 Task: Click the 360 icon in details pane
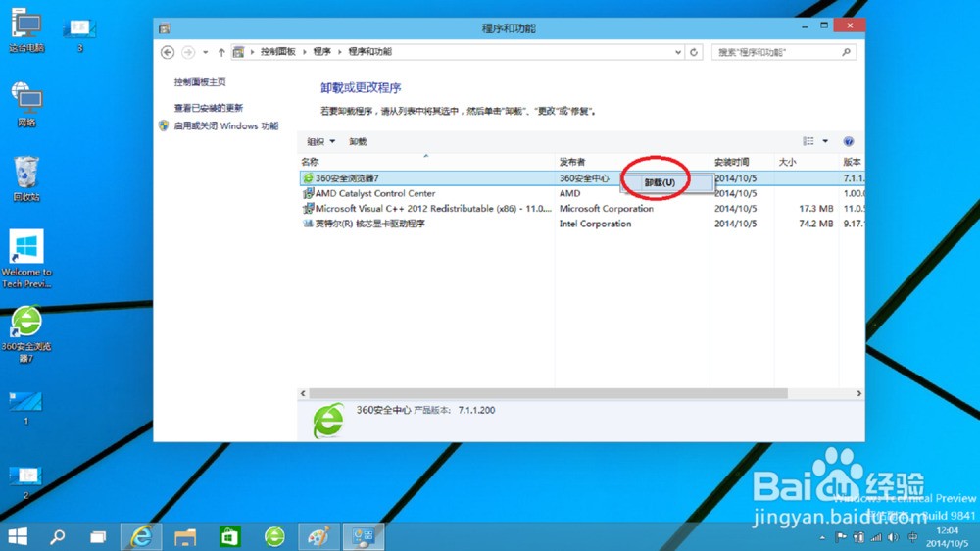(x=328, y=421)
